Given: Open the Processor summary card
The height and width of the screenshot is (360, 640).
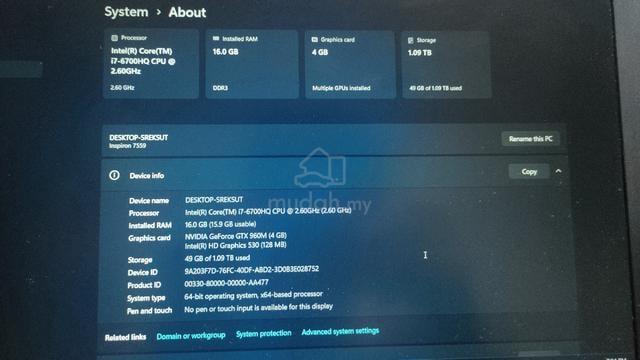Looking at the screenshot, I should click(x=151, y=63).
